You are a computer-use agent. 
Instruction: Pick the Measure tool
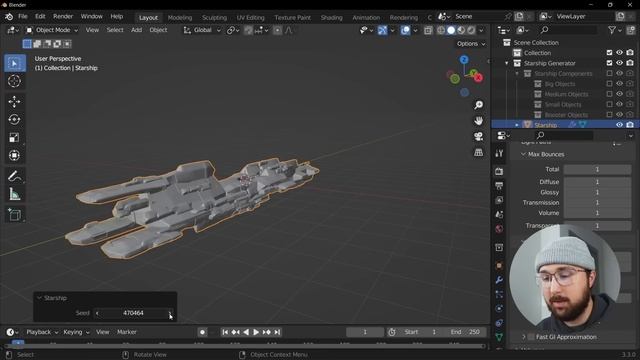(14, 194)
